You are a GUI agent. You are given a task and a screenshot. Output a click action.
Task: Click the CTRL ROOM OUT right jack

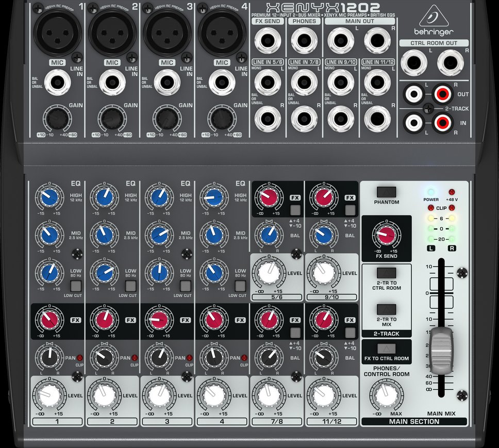pyautogui.click(x=451, y=63)
